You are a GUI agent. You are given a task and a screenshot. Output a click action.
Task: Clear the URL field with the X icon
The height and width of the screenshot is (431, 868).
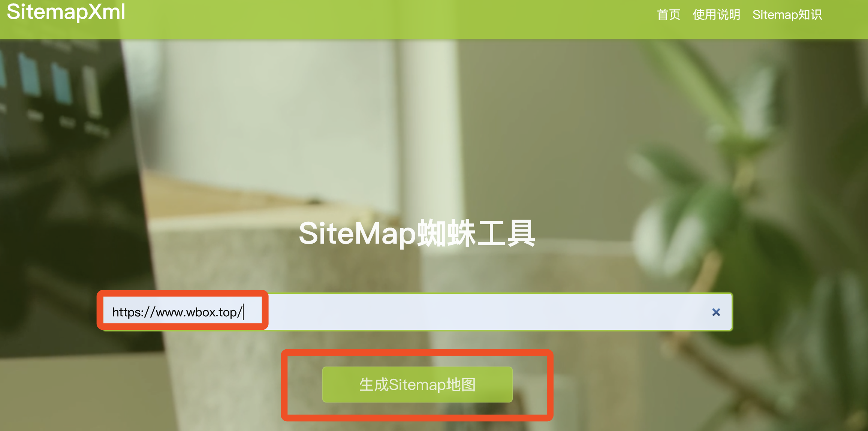716,312
